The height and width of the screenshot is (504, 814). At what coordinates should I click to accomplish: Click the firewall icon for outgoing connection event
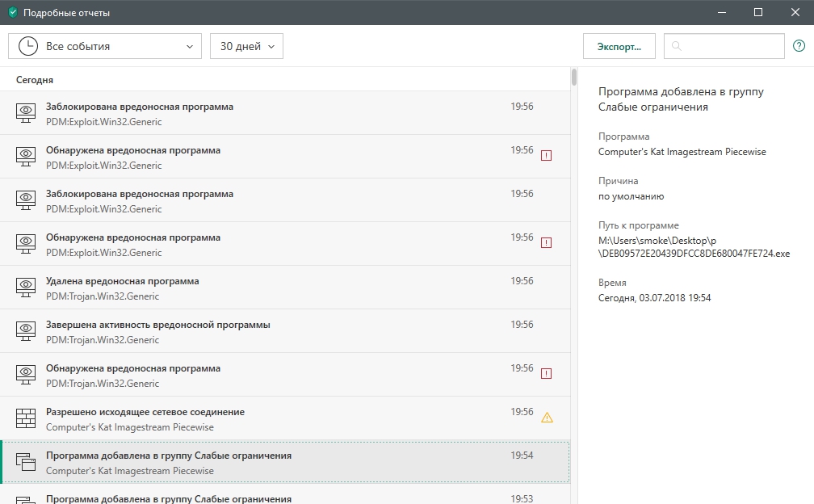(x=27, y=418)
